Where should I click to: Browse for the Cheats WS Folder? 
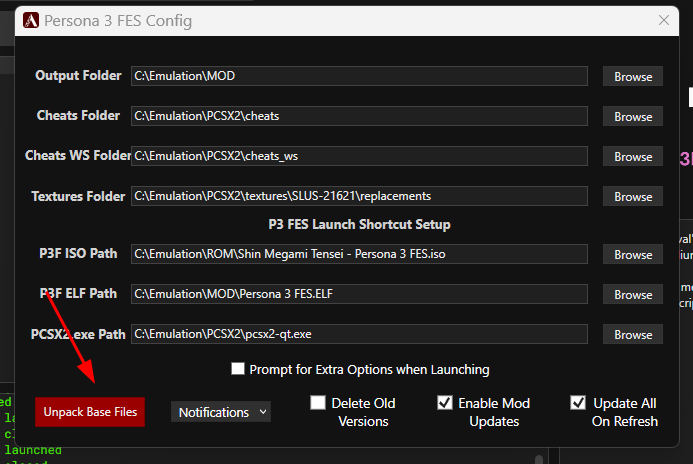(633, 156)
